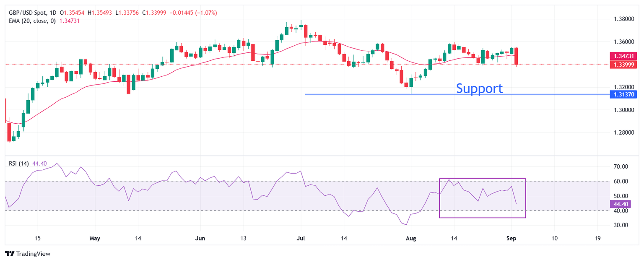This screenshot has width=644, height=262.
Task: Select the GBP/USD Spot symbol title
Action: click(27, 13)
